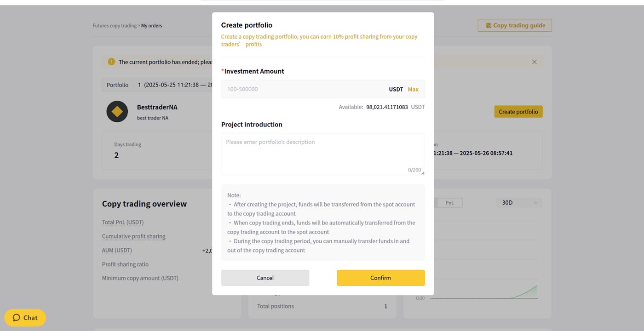
Task: Select My orders breadcrumb
Action: point(152,26)
